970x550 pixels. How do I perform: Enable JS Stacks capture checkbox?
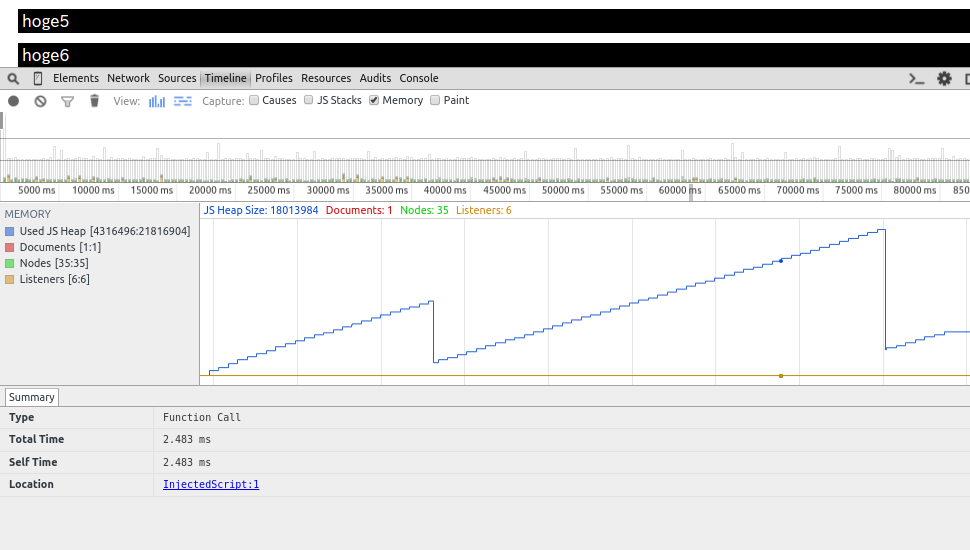tap(309, 100)
